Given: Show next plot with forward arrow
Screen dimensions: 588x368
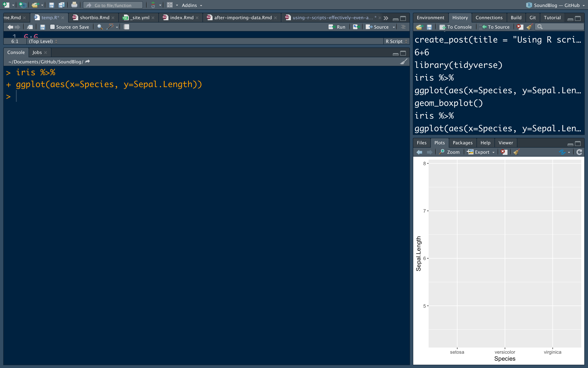Looking at the screenshot, I should pos(430,152).
